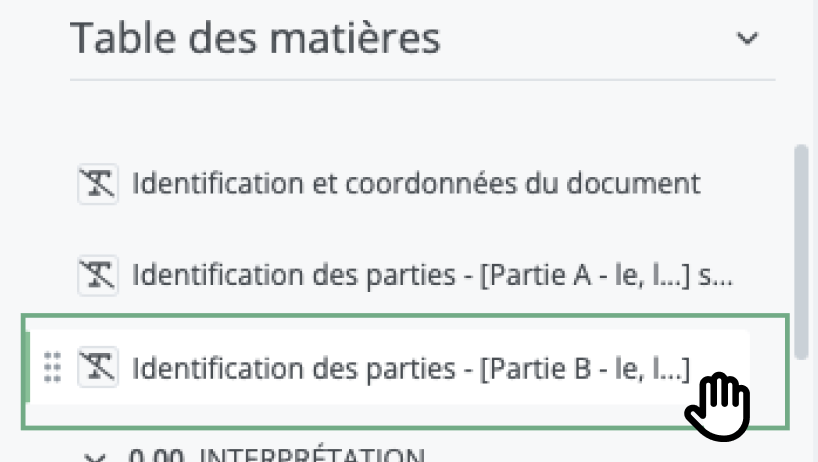Click the "[Partie B - le, l...]" bracketed text
Screen dimensions: 818x462
[584, 369]
